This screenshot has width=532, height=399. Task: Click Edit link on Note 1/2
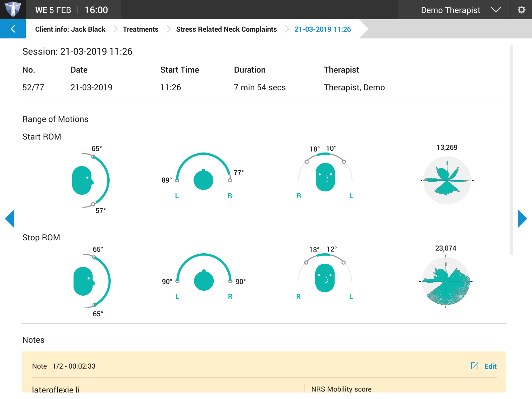click(490, 366)
